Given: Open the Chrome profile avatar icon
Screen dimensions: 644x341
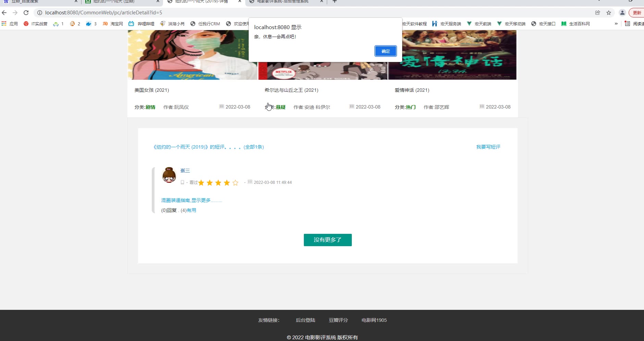Looking at the screenshot, I should click(622, 13).
